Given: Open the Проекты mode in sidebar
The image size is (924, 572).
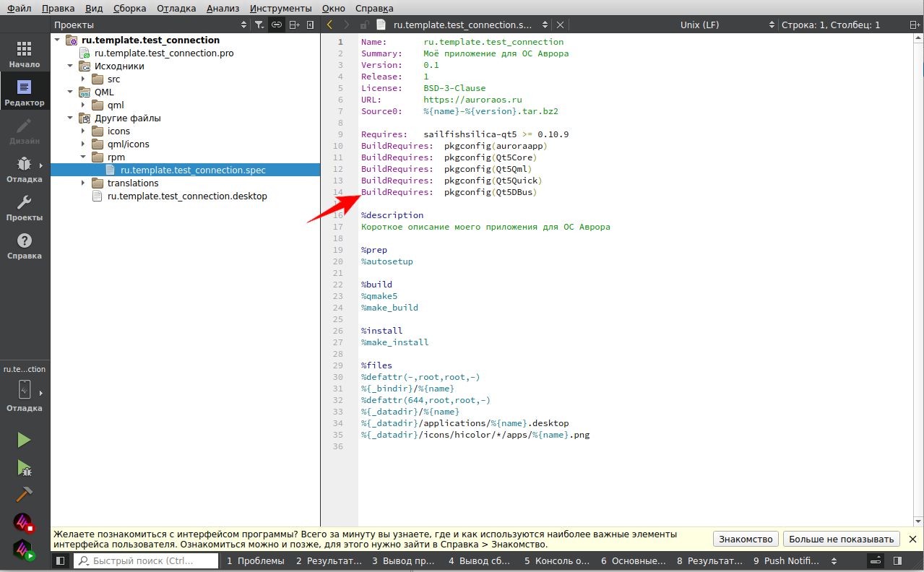Looking at the screenshot, I should [x=24, y=207].
